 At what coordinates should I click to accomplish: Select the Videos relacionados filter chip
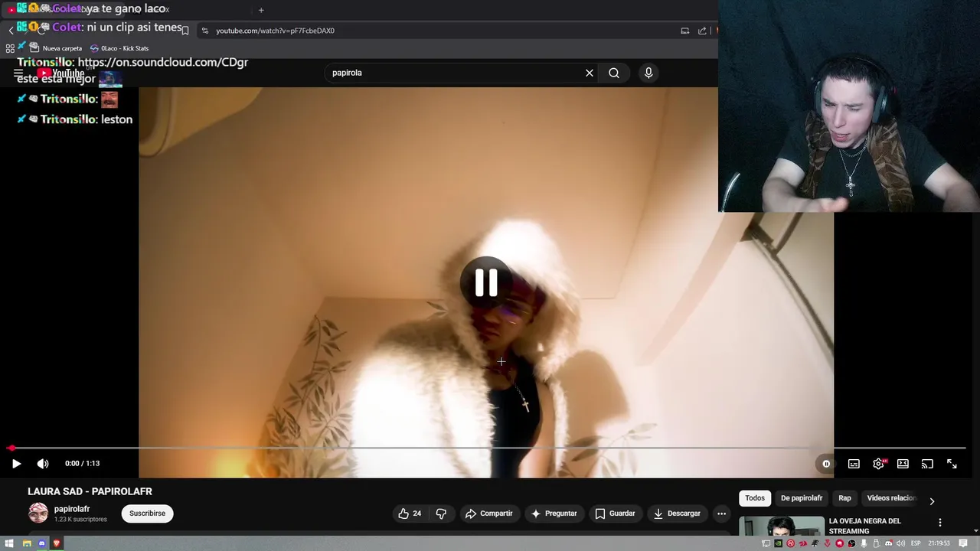tap(891, 498)
